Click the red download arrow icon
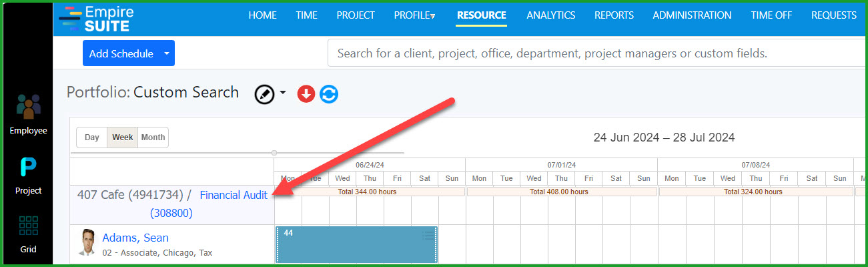 click(x=306, y=94)
